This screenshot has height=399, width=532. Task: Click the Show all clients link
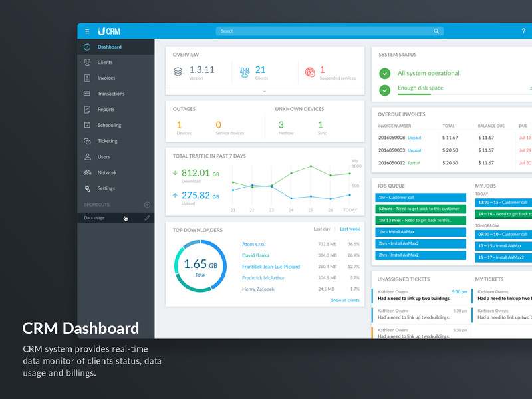click(345, 300)
